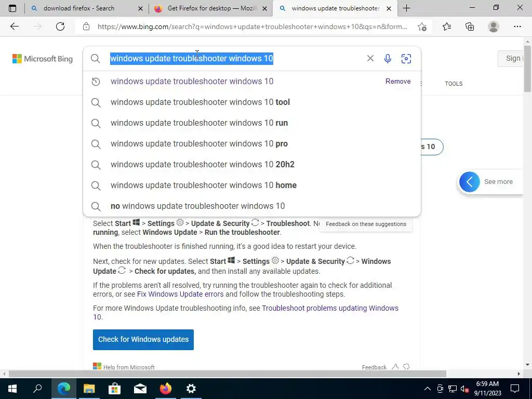Open clock showing 6:59 AM

487,389
